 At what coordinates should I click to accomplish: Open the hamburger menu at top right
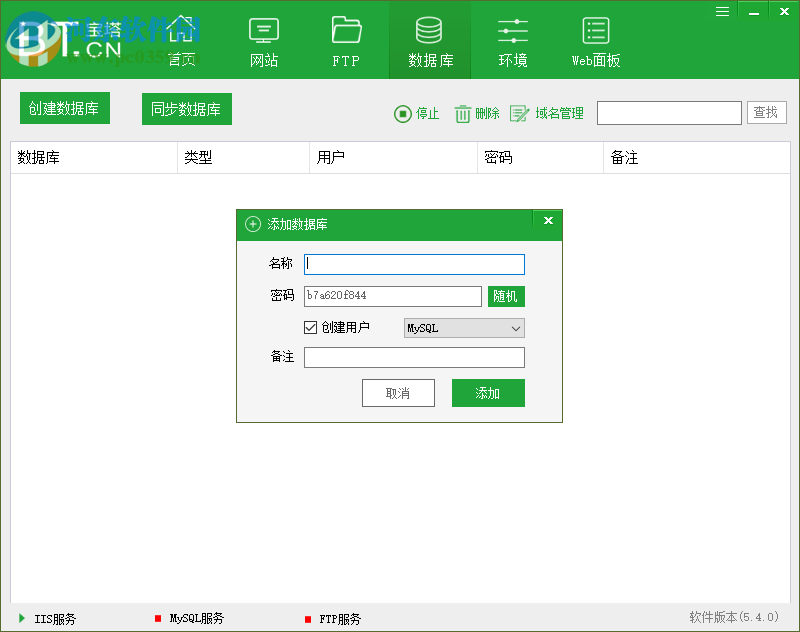point(722,10)
